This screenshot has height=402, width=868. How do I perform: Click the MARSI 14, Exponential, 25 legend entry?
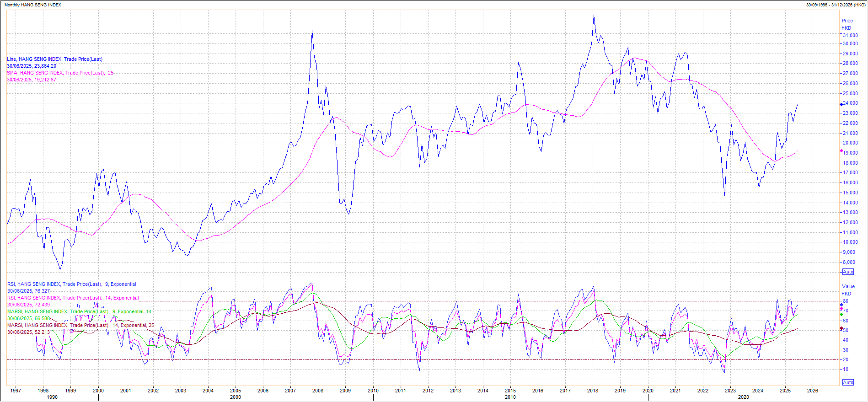tap(80, 325)
